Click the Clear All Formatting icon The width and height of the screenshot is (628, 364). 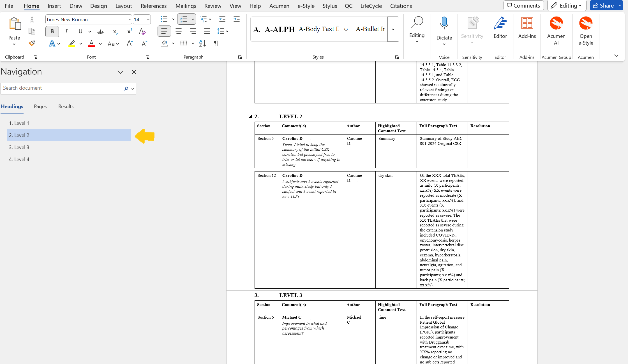(142, 31)
